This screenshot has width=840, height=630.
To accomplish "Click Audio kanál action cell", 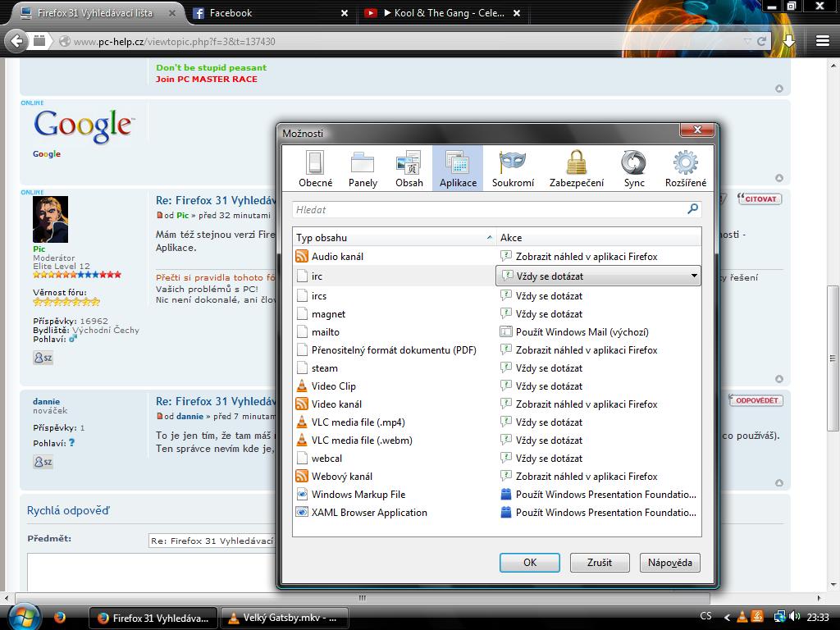I will click(x=598, y=256).
